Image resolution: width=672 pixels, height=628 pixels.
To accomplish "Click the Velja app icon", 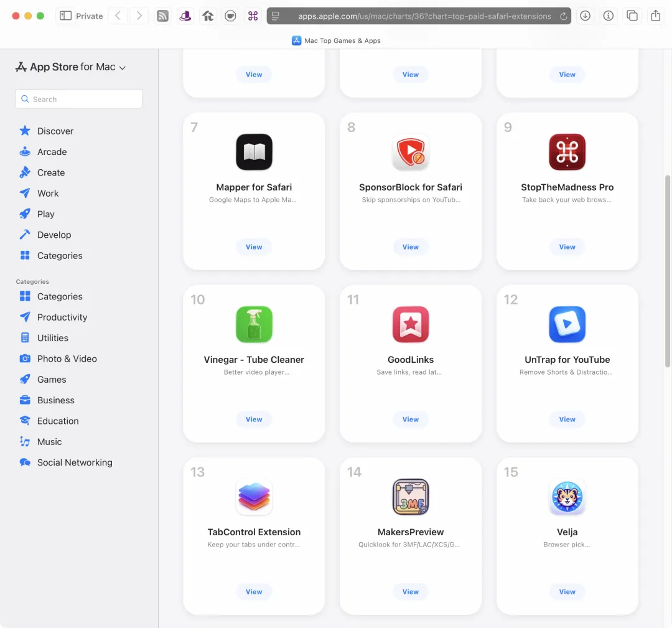I will tap(567, 497).
